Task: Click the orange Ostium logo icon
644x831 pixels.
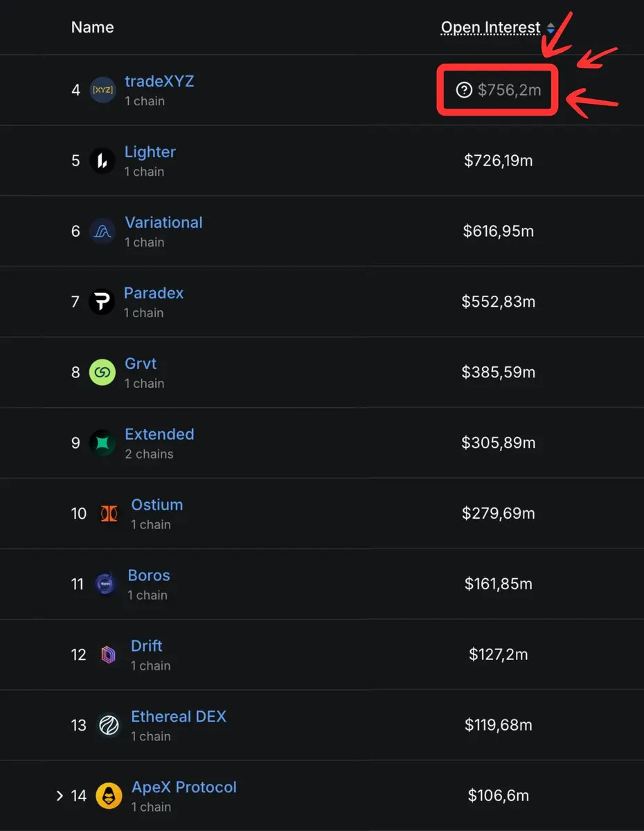Action: click(x=109, y=514)
